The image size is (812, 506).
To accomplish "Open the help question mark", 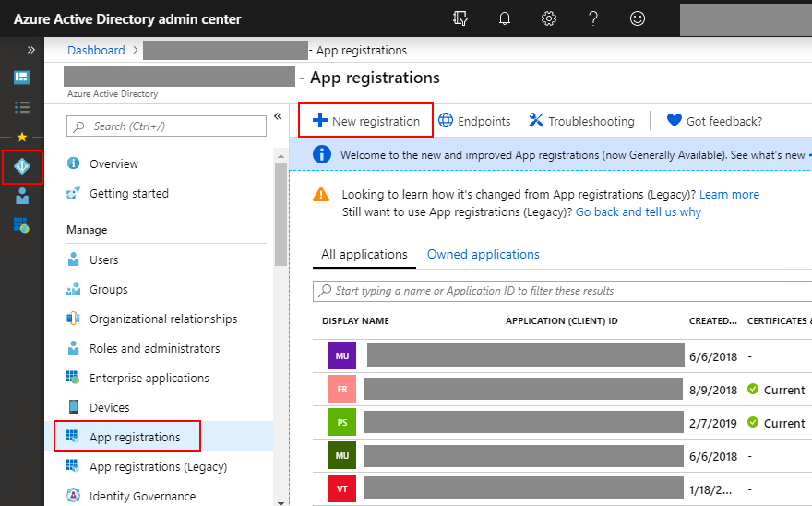I will click(593, 18).
